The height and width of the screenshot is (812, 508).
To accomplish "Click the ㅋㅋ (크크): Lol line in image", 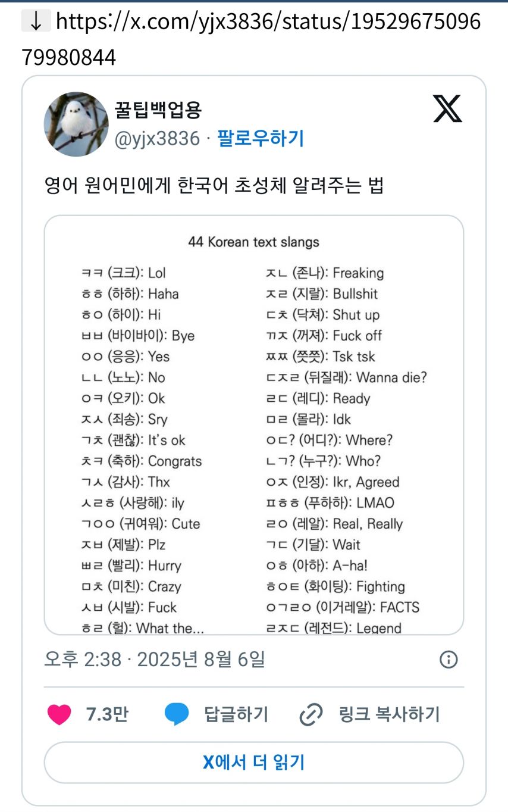I will click(123, 273).
